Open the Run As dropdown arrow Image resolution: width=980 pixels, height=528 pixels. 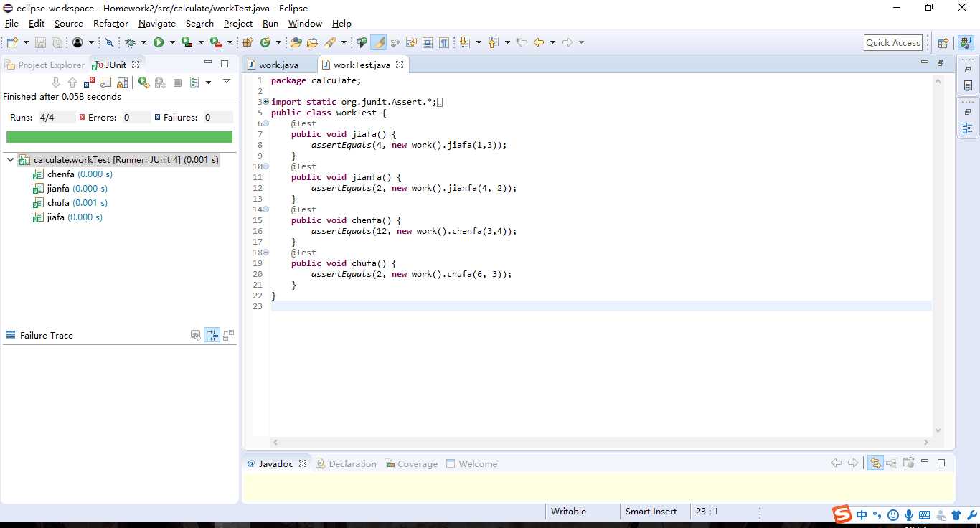172,43
